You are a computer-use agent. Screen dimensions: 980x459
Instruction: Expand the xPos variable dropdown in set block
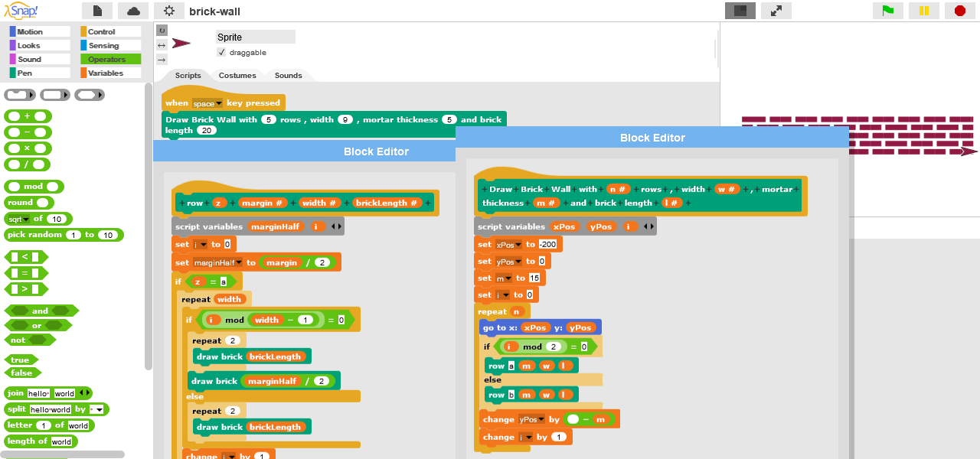(x=518, y=245)
